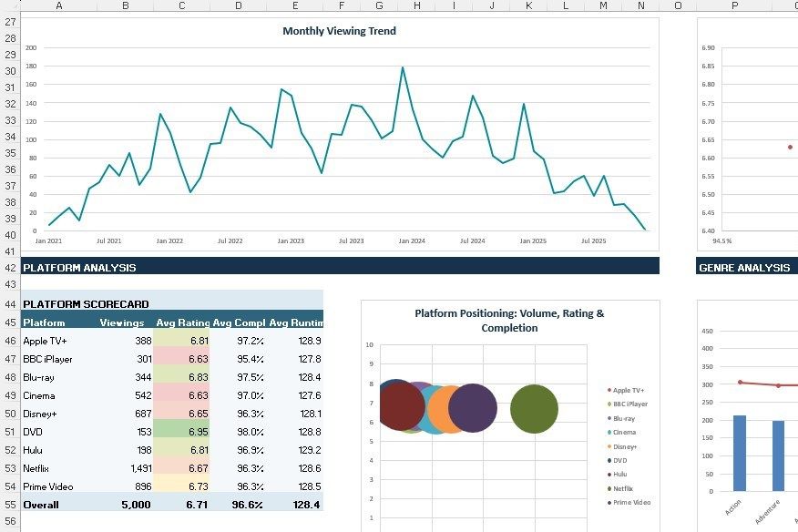This screenshot has height=532, width=798.
Task: Click the Jul 2024 axis label
Action: point(472,240)
